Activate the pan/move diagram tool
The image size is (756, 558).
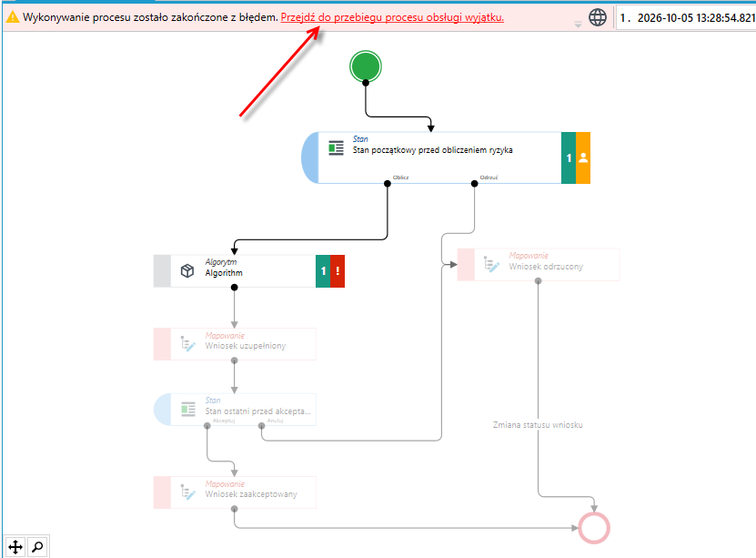pyautogui.click(x=15, y=547)
